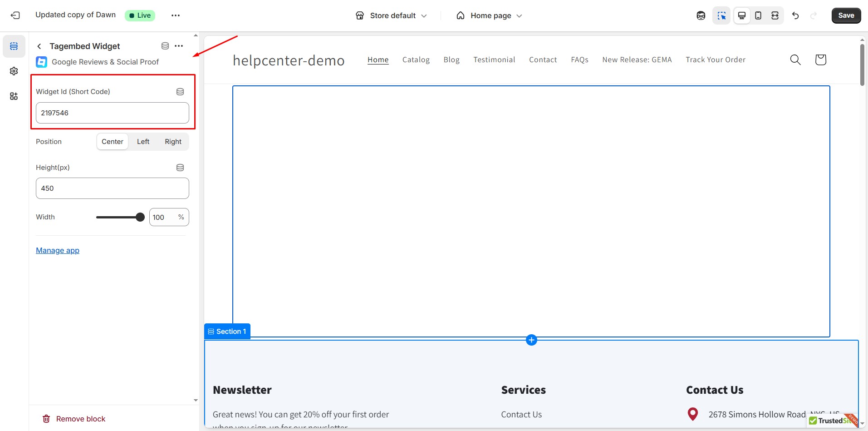The image size is (868, 431).
Task: Switch to mobile preview view
Action: 758,15
